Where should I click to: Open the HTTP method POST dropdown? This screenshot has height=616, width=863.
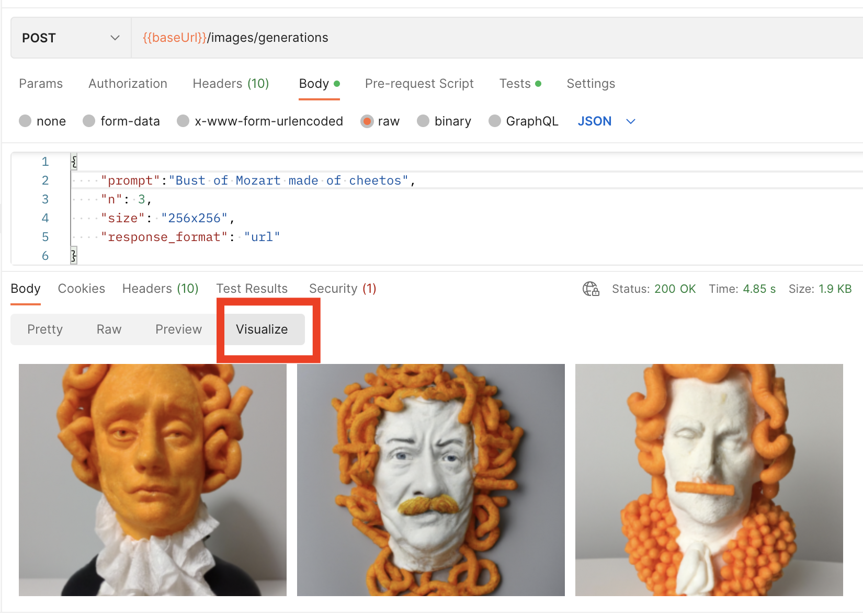pyautogui.click(x=71, y=38)
